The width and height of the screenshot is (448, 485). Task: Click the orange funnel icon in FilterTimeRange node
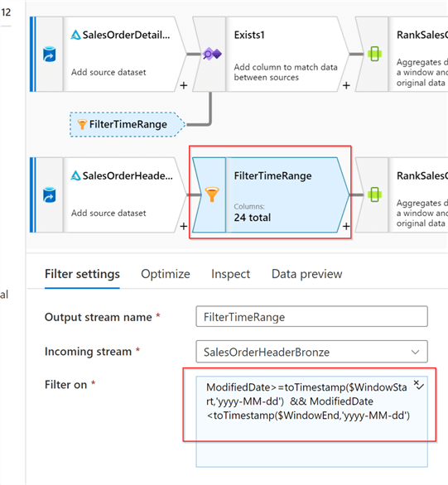pyautogui.click(x=212, y=194)
